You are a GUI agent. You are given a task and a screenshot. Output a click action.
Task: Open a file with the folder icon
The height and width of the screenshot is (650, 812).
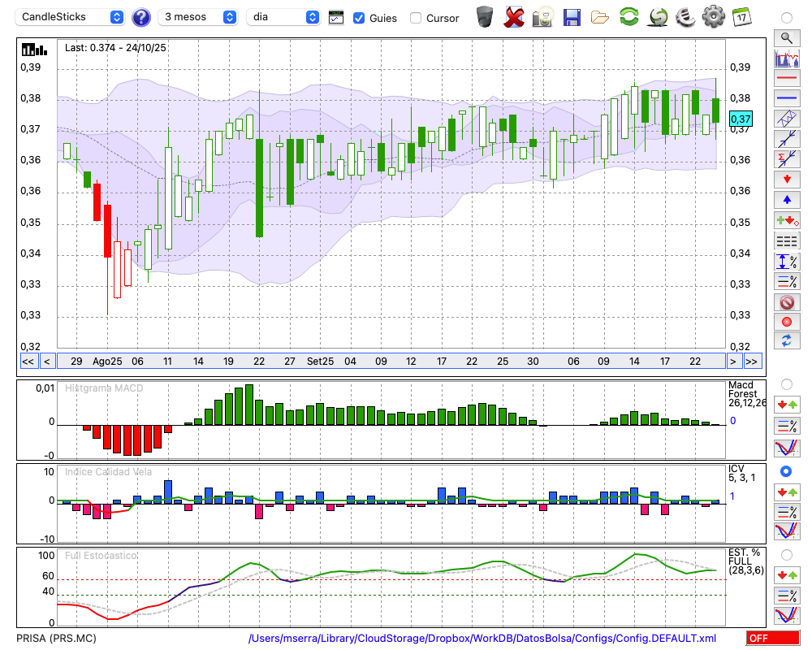pos(600,17)
